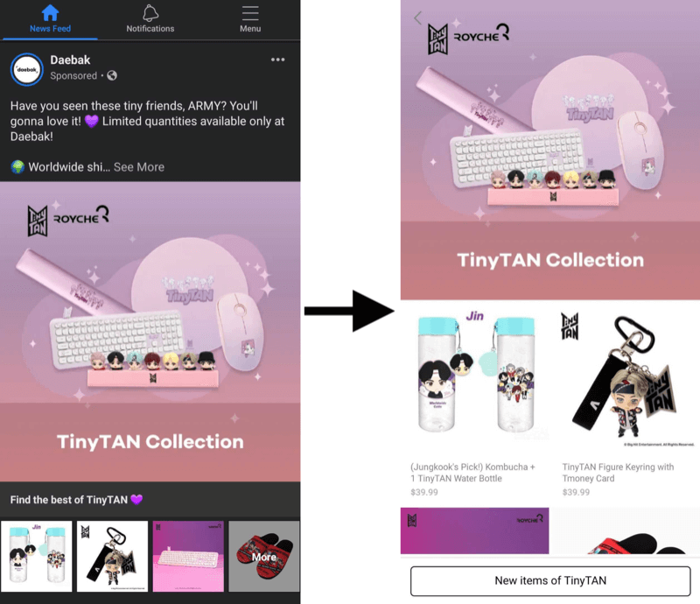Image resolution: width=700 pixels, height=604 pixels.
Task: Open the Daebak page name link
Action: [x=70, y=60]
